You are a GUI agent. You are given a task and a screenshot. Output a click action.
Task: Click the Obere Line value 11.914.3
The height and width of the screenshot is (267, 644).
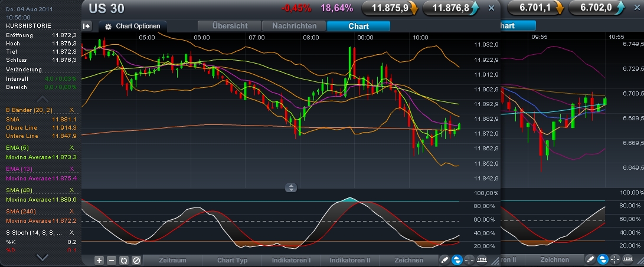[64, 127]
